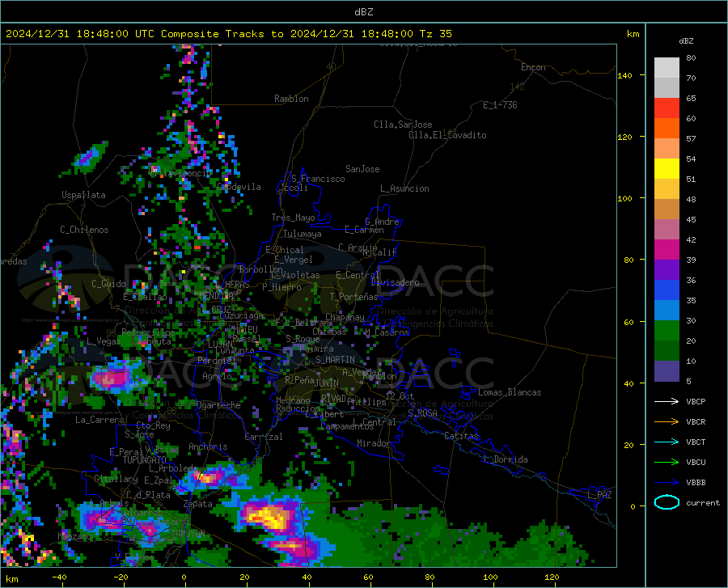Click the cyan 'current' ellipse legend symbol
The height and width of the screenshot is (588, 728).
(667, 502)
